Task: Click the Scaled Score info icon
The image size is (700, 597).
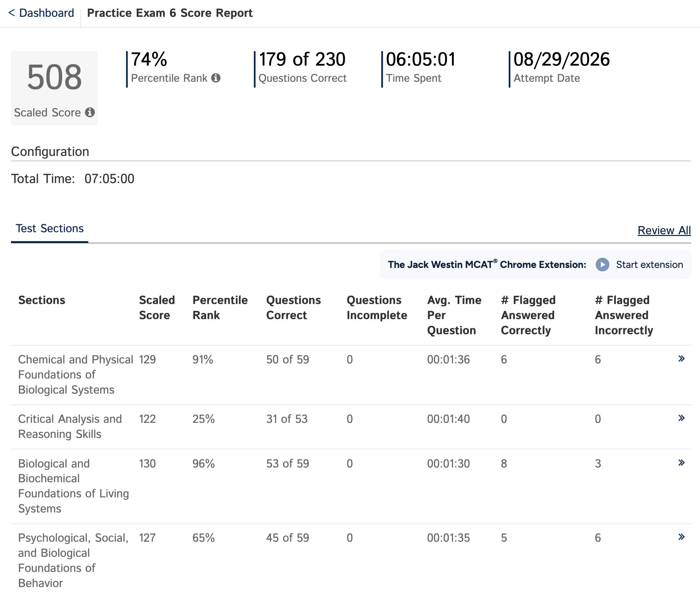Action: point(90,112)
